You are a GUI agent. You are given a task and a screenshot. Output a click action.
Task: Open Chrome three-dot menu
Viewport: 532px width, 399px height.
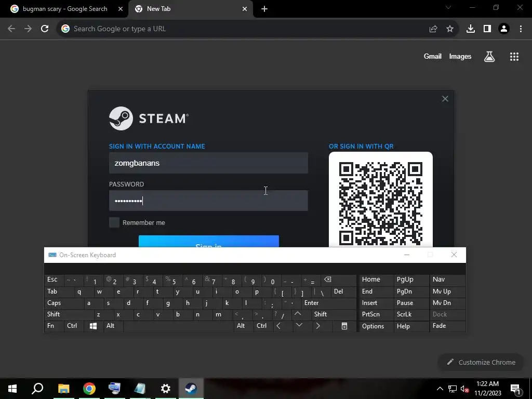pyautogui.click(x=521, y=29)
